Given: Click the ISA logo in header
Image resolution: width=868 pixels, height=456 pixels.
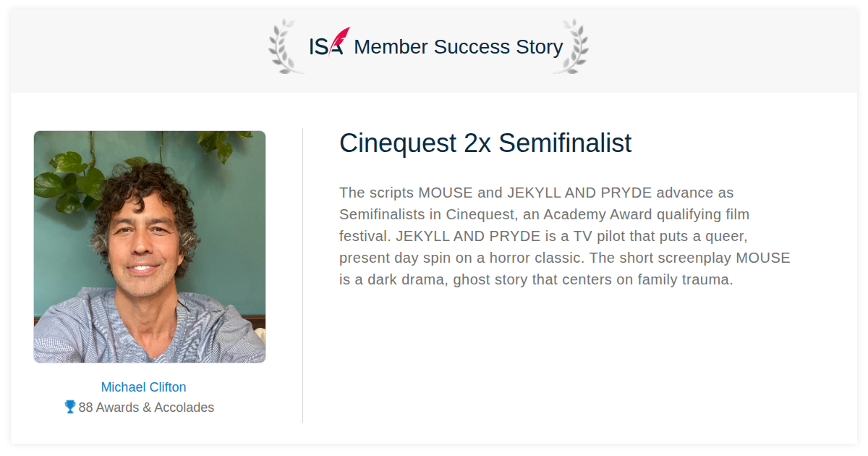Looking at the screenshot, I should [x=329, y=42].
